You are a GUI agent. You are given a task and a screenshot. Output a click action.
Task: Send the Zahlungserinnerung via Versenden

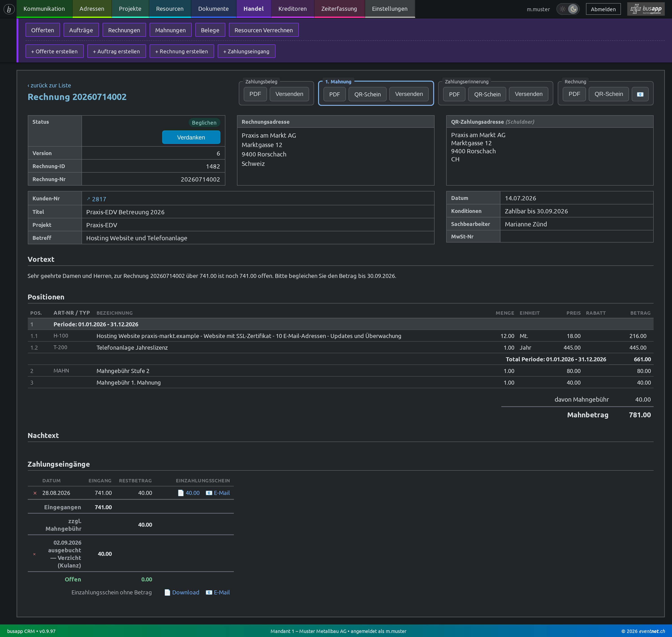click(x=528, y=94)
